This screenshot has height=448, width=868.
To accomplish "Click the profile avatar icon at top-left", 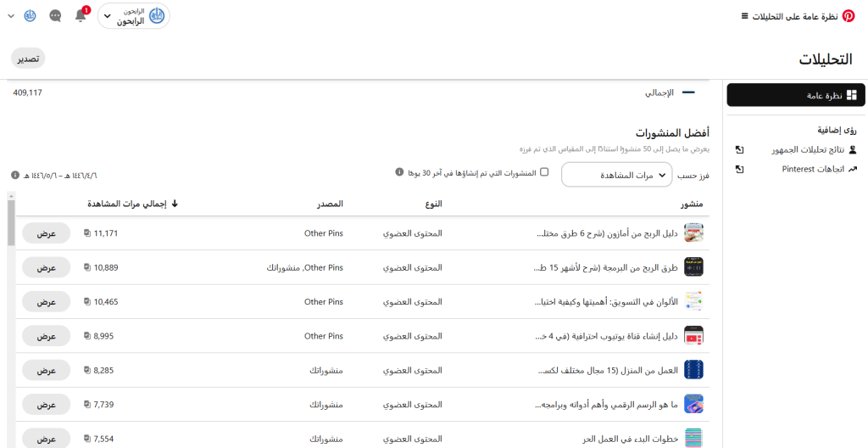I will pos(30,15).
